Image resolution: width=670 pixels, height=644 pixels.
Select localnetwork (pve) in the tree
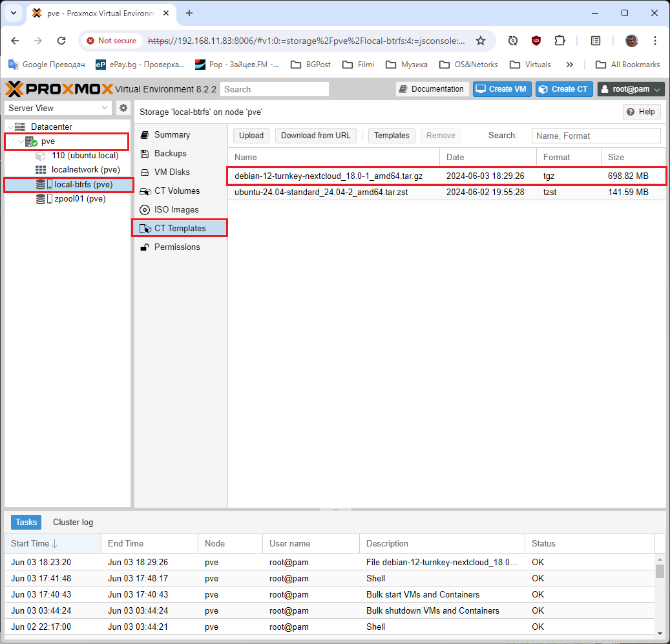pos(85,169)
